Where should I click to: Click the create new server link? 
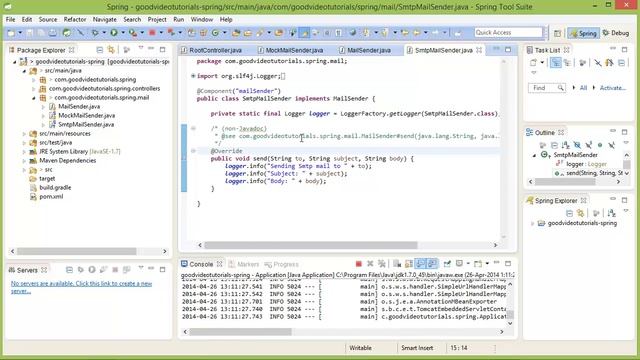81,287
